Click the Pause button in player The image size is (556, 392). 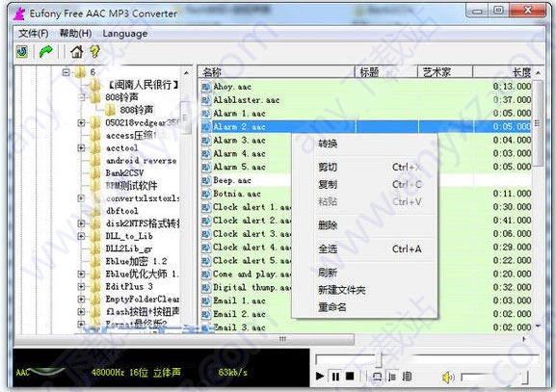[x=335, y=376]
